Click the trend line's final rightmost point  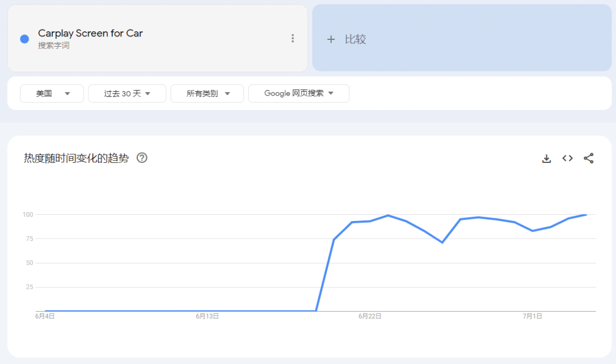[x=586, y=215]
